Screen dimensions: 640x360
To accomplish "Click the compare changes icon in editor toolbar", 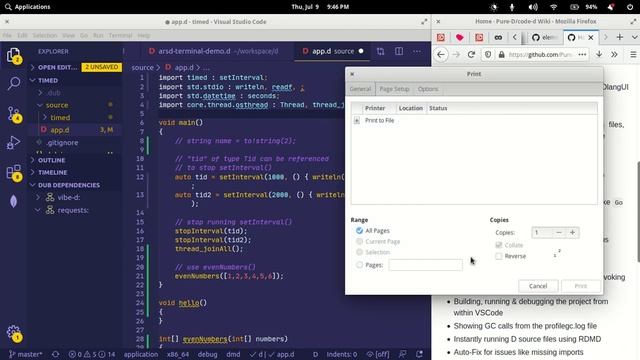I will point(380,51).
